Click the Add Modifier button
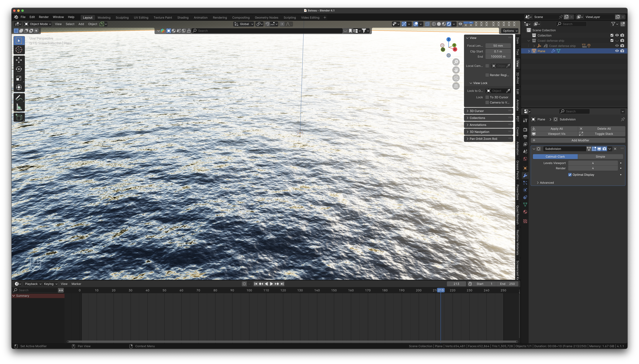 pyautogui.click(x=578, y=140)
